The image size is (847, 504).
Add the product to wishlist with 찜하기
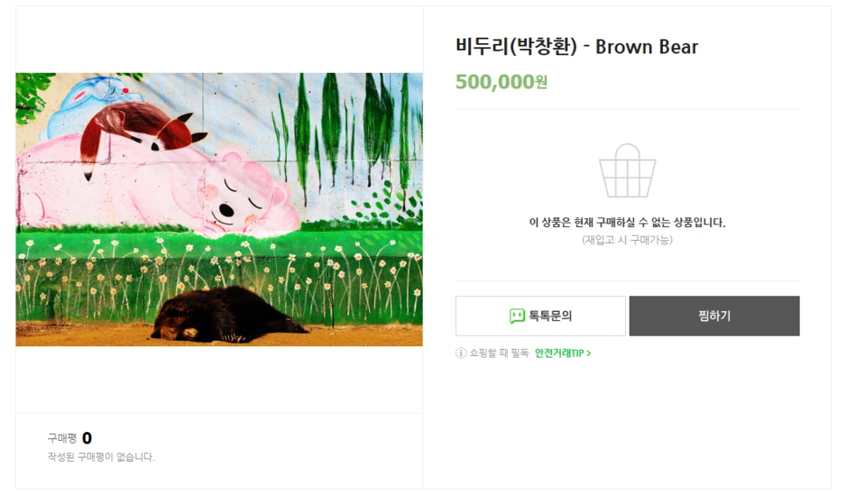[x=714, y=316]
